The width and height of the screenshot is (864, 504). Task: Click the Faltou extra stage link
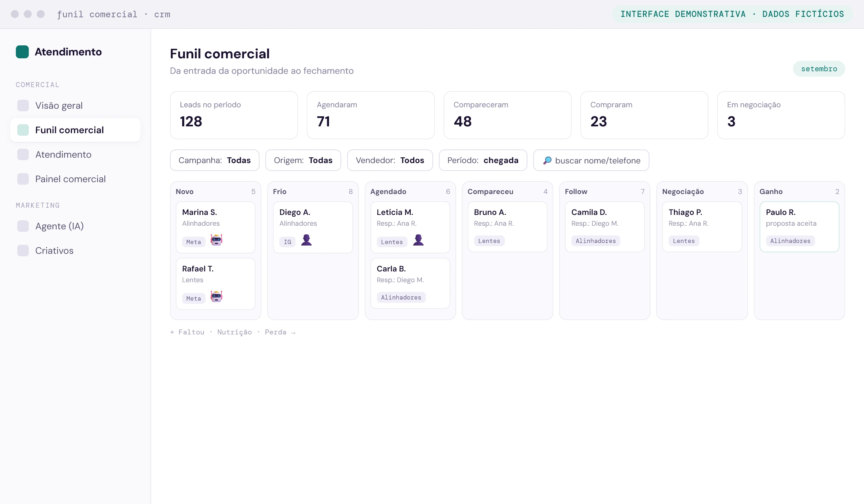[x=191, y=332]
